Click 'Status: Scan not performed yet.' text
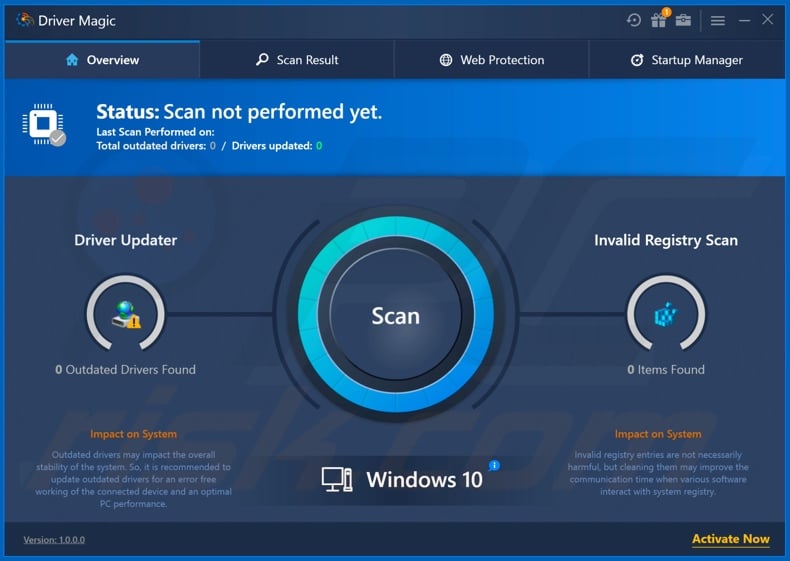 [239, 111]
